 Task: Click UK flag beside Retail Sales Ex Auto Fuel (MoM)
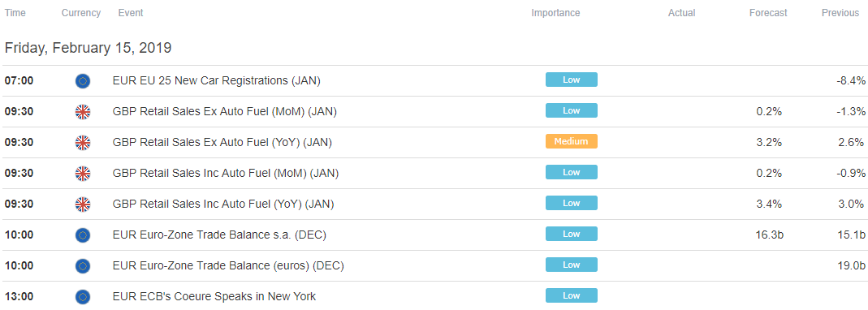pyautogui.click(x=83, y=112)
